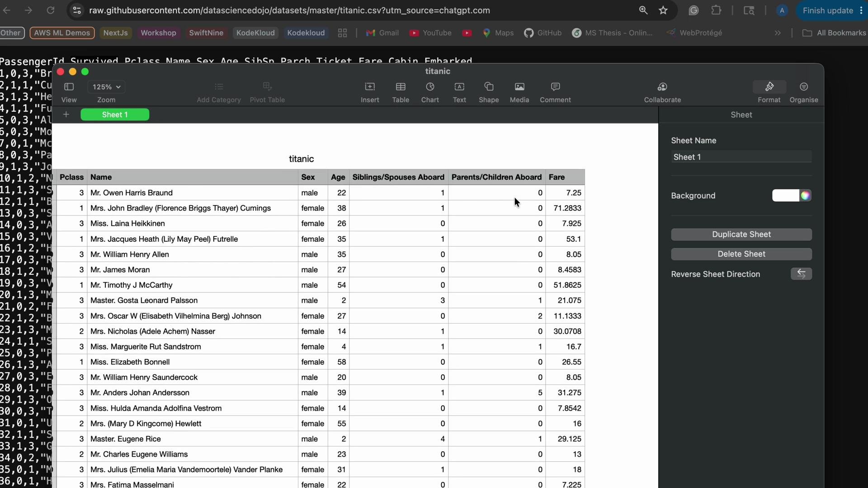Select the Age column header
Image resolution: width=868 pixels, height=488 pixels.
[x=338, y=177]
